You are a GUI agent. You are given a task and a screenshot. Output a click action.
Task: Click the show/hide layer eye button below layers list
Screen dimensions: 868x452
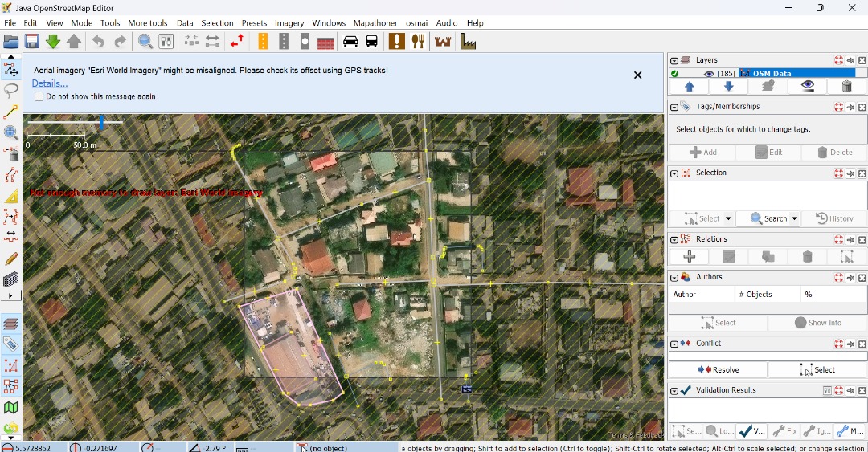(x=807, y=87)
